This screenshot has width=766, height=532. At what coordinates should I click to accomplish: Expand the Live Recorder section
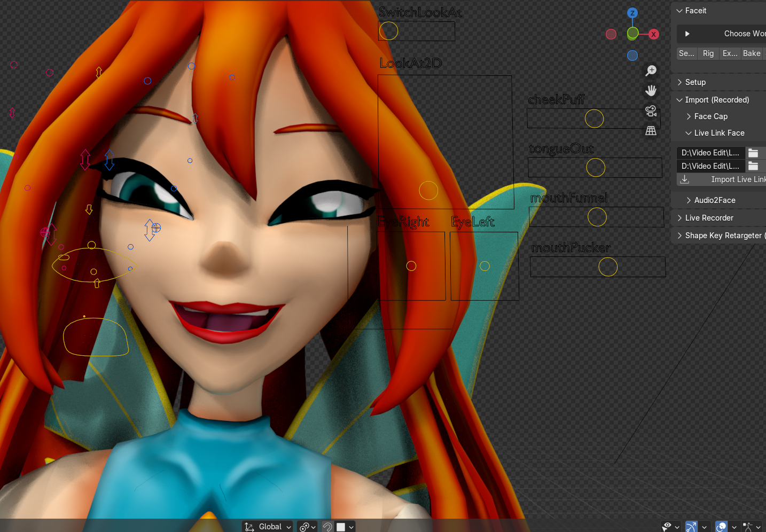pyautogui.click(x=679, y=218)
